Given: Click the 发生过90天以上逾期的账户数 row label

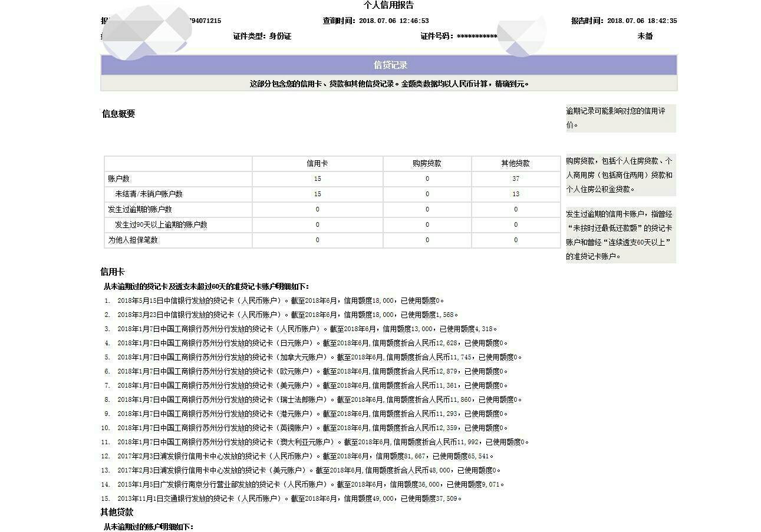Looking at the screenshot, I should pyautogui.click(x=161, y=225).
